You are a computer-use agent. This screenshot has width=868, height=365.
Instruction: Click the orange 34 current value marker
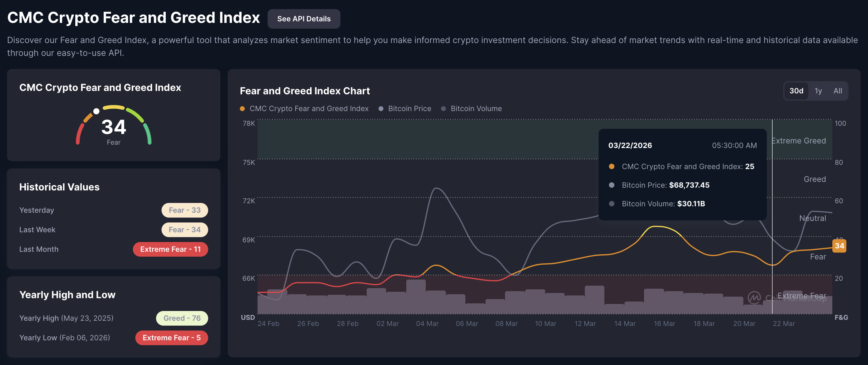tap(839, 246)
